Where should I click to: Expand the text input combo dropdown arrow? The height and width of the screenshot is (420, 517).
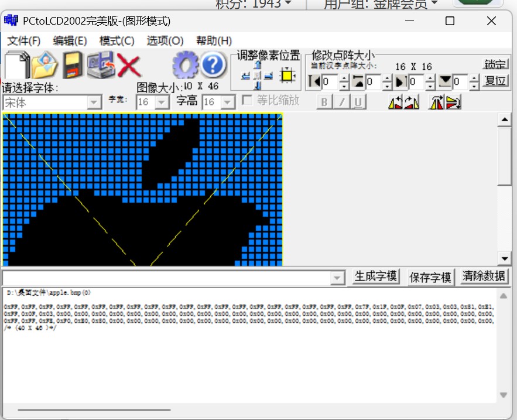tap(337, 278)
